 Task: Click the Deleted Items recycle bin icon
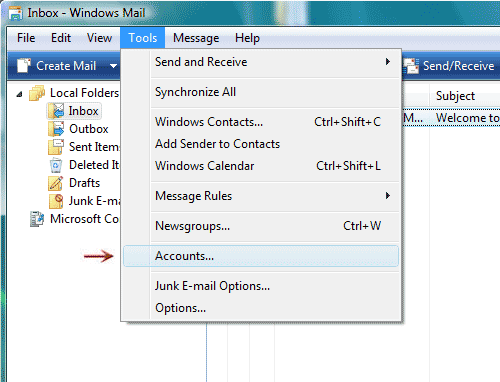(56, 165)
